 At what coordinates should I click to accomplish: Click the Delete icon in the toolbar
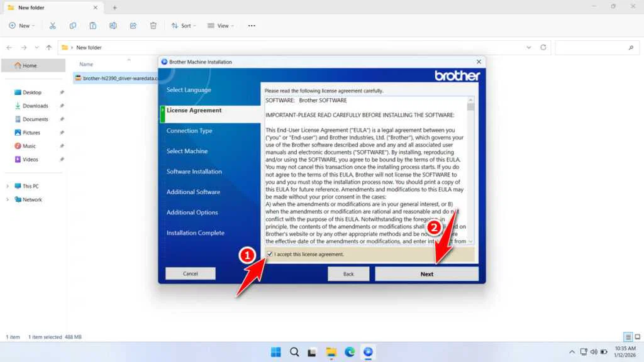point(153,25)
